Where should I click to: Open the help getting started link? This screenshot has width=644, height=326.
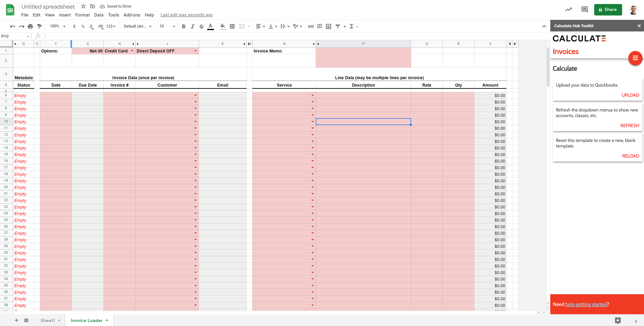tap(586, 304)
